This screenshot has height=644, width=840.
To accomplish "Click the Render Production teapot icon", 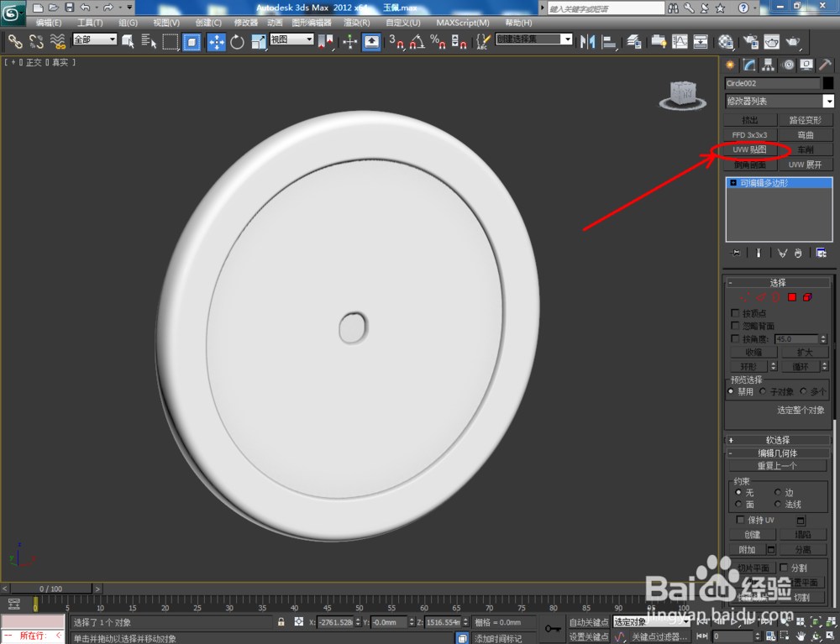I will point(793,42).
